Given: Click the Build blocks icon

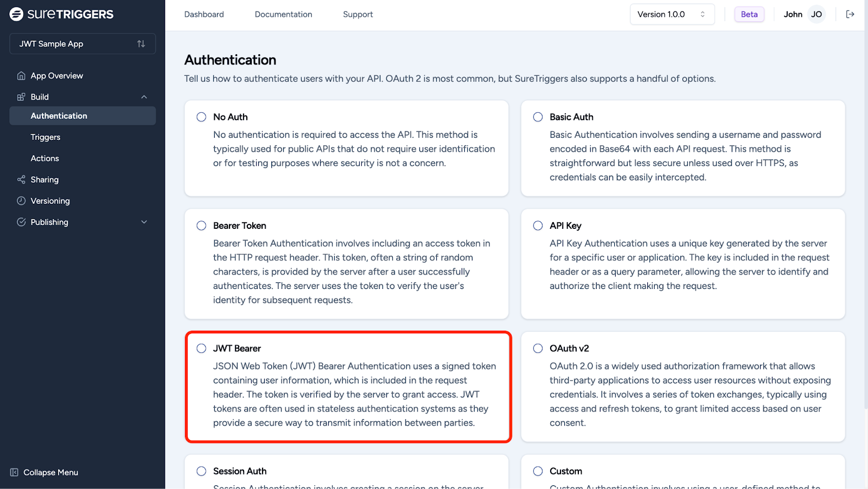Looking at the screenshot, I should pyautogui.click(x=21, y=97).
